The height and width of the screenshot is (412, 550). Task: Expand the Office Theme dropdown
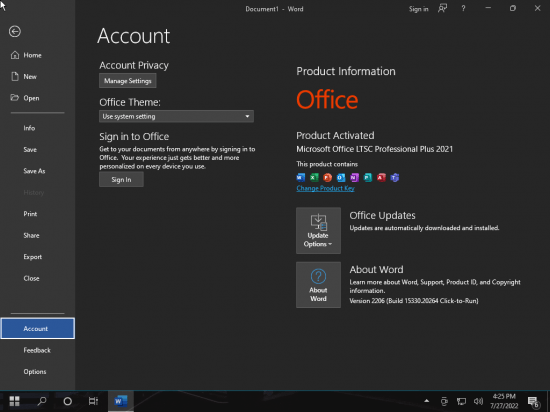click(x=176, y=116)
